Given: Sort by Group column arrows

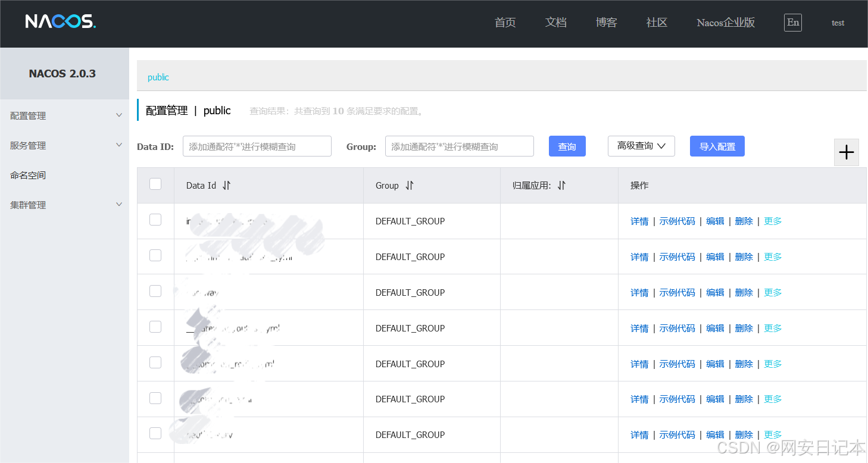Looking at the screenshot, I should coord(409,186).
